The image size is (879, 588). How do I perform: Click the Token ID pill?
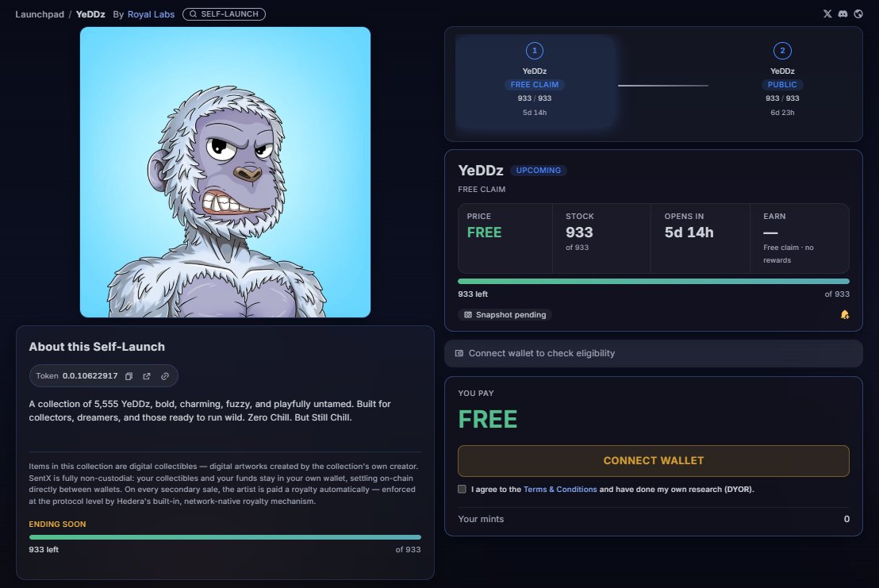tap(104, 376)
